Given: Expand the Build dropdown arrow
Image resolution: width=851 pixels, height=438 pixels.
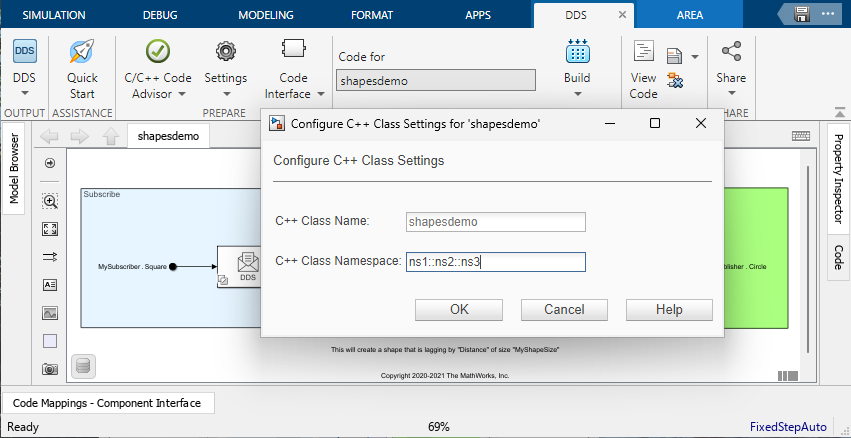Looking at the screenshot, I should pos(577,93).
